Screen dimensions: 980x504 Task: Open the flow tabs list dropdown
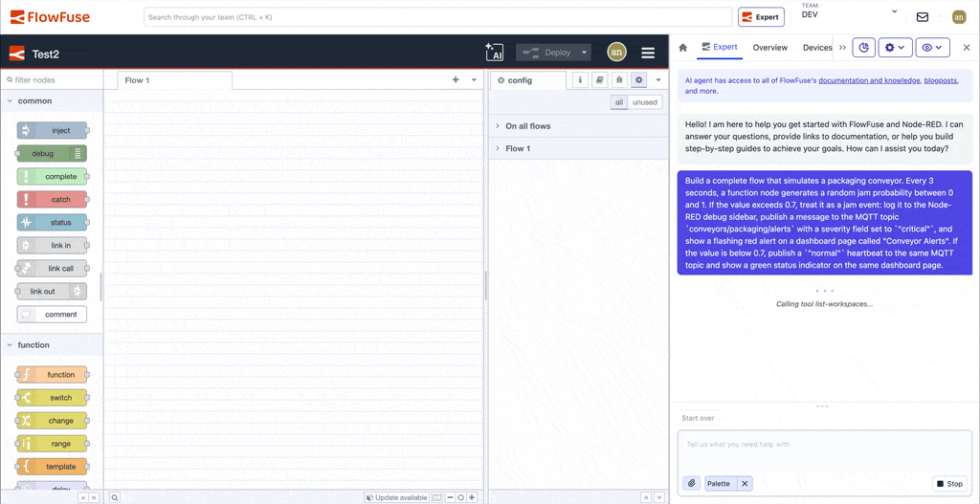click(x=474, y=80)
